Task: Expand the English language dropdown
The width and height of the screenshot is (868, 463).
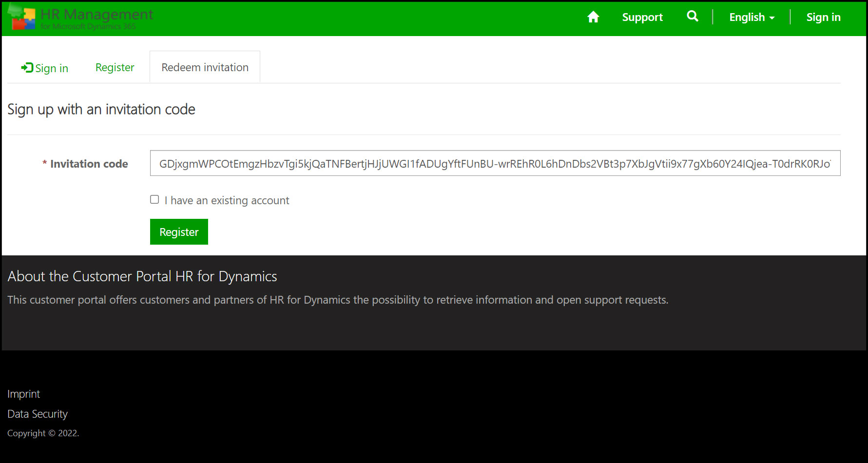Action: click(747, 18)
